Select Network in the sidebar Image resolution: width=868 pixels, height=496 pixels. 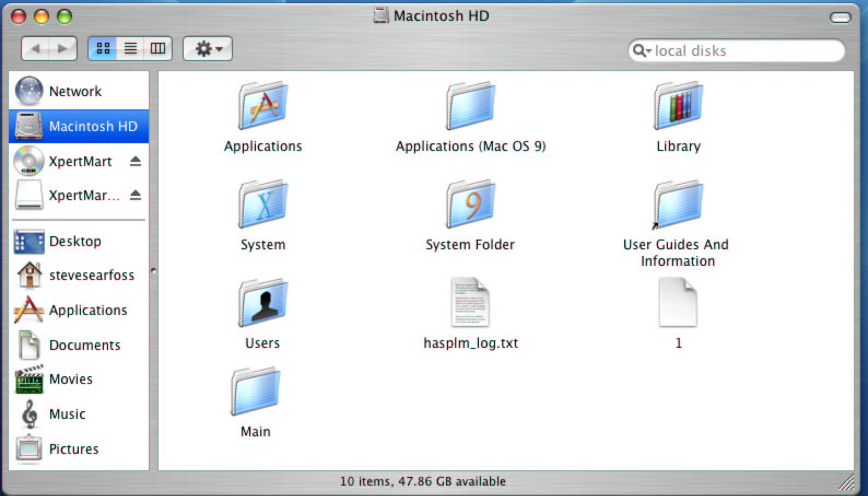point(79,91)
